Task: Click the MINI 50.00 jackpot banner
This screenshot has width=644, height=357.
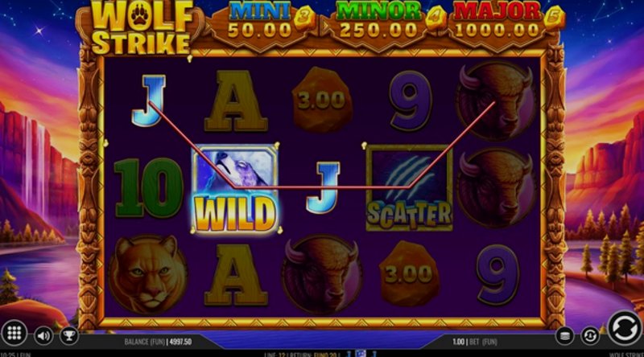Action: click(x=262, y=26)
